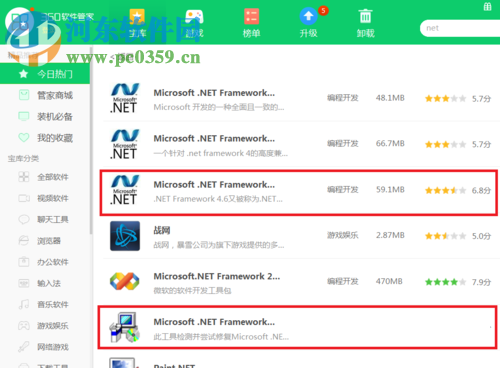Image resolution: width=500 pixels, height=368 pixels.
Task: Open the 游戏 tab icon
Action: pyautogui.click(x=194, y=17)
